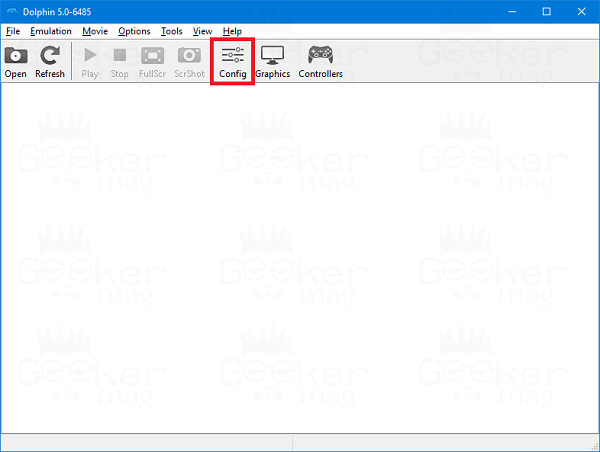
Task: Open the Emulation menu
Action: 51,31
